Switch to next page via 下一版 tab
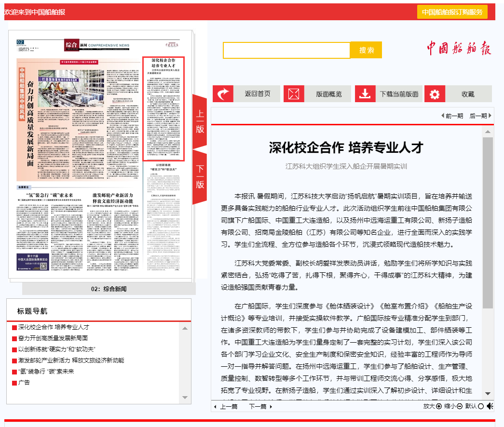Image resolution: width=504 pixels, height=427 pixels. coord(200,176)
